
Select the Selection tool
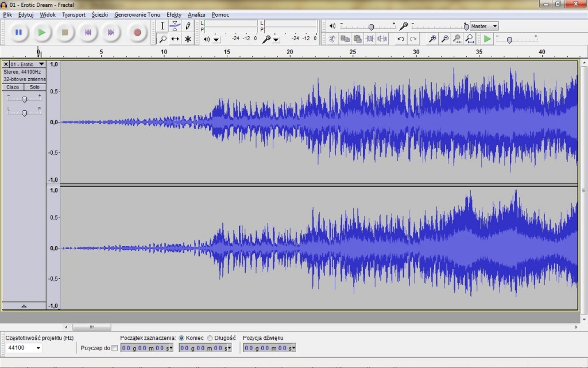[x=163, y=26]
